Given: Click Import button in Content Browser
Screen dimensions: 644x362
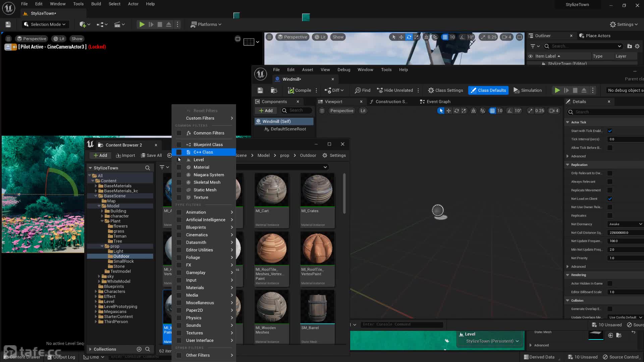Looking at the screenshot, I should click(125, 156).
